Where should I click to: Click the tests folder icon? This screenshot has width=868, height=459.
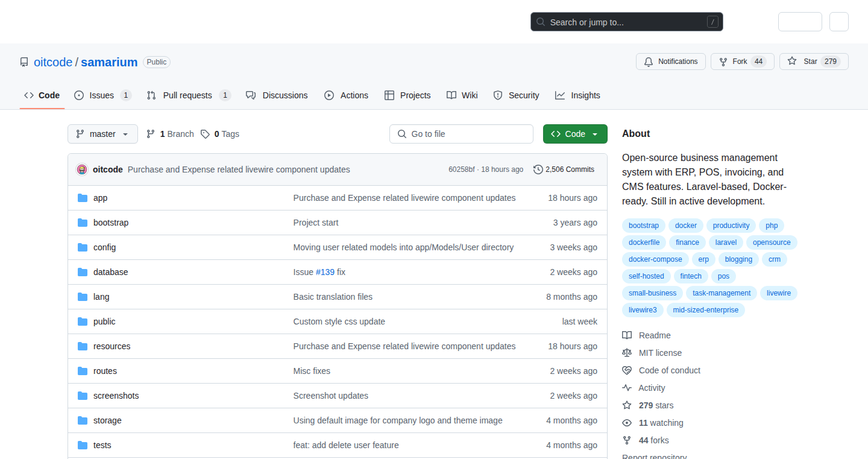click(x=83, y=445)
